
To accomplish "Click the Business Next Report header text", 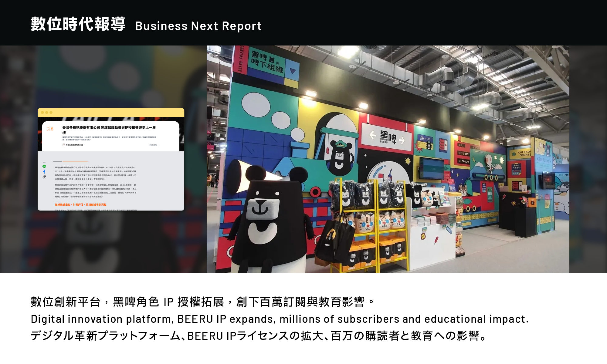I will click(198, 26).
